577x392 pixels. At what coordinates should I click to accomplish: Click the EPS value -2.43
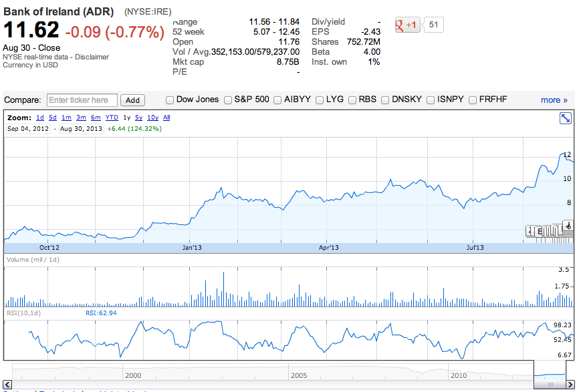[370, 32]
